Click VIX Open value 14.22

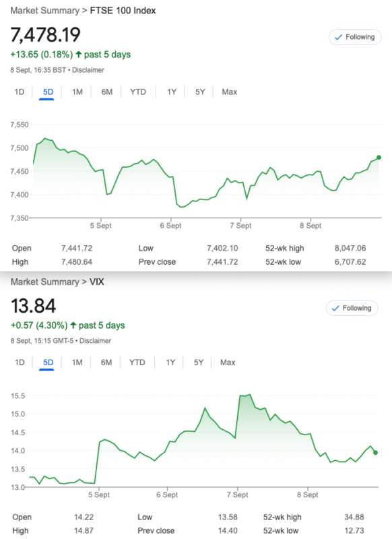(84, 517)
